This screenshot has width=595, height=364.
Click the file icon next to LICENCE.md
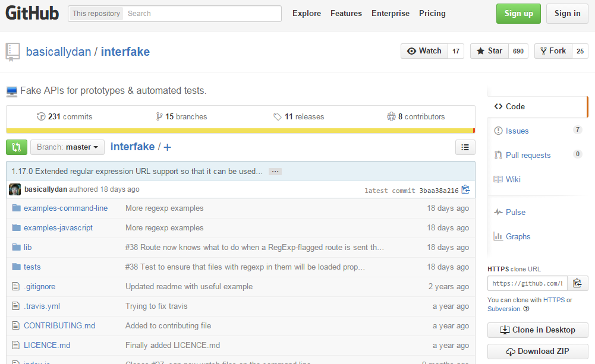tap(15, 345)
